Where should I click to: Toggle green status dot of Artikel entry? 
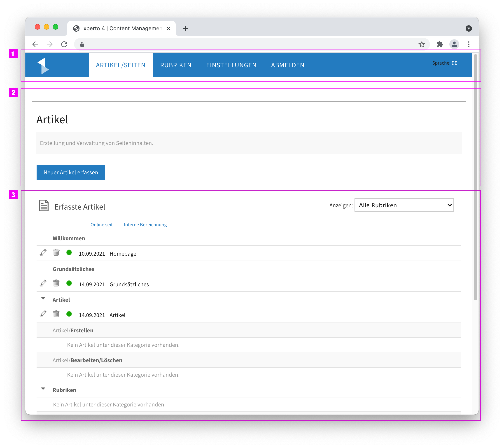[x=69, y=314]
